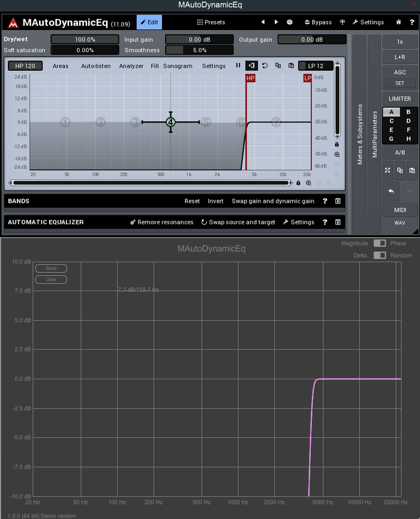Click Swap source and target
The width and height of the screenshot is (420, 519).
click(x=238, y=222)
